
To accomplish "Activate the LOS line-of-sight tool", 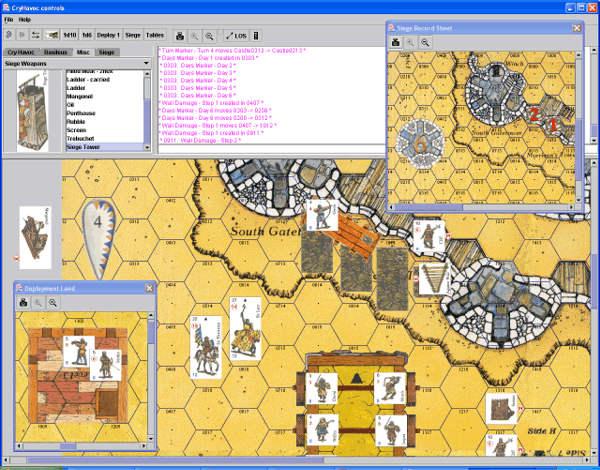I will 236,36.
